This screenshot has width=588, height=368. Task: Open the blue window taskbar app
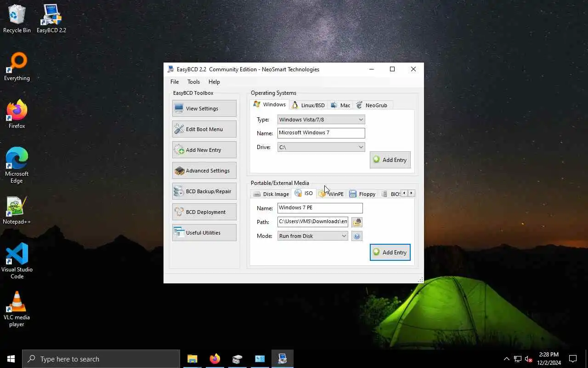[260, 359]
